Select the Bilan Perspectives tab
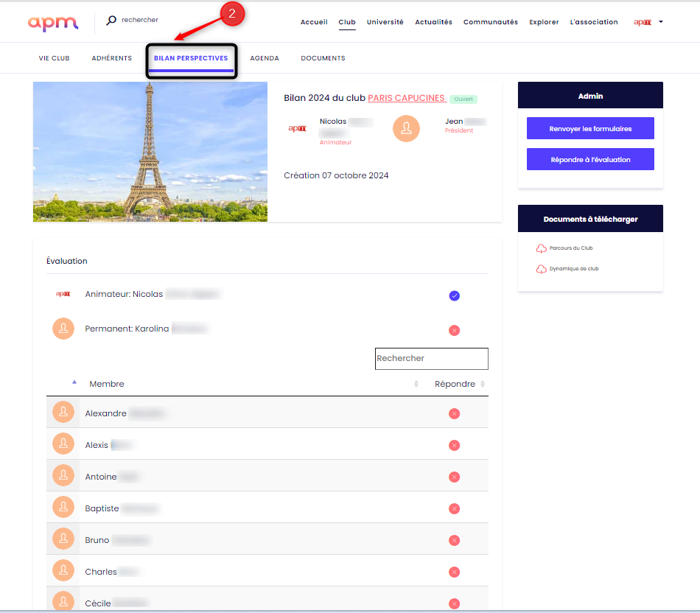This screenshot has height=613, width=700. click(x=191, y=58)
